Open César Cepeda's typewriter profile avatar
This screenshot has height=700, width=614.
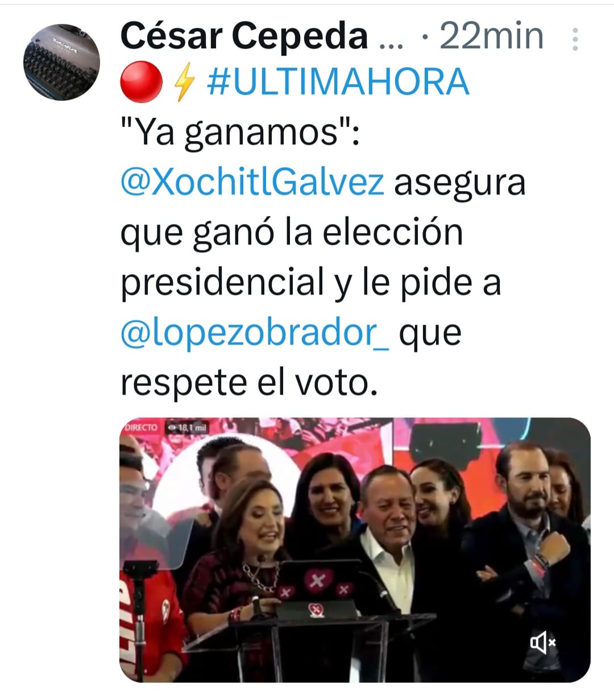pos(61,62)
